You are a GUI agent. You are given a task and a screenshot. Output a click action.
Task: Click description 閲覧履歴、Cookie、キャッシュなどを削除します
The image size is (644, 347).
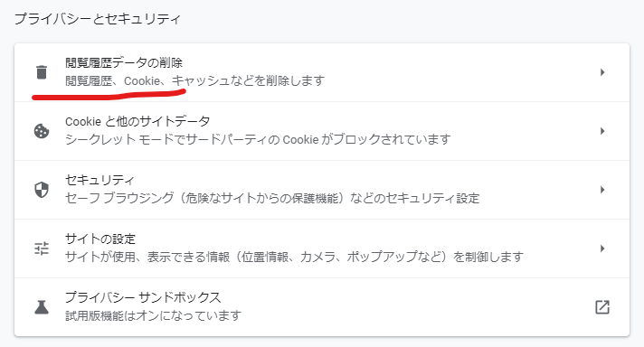click(x=195, y=80)
